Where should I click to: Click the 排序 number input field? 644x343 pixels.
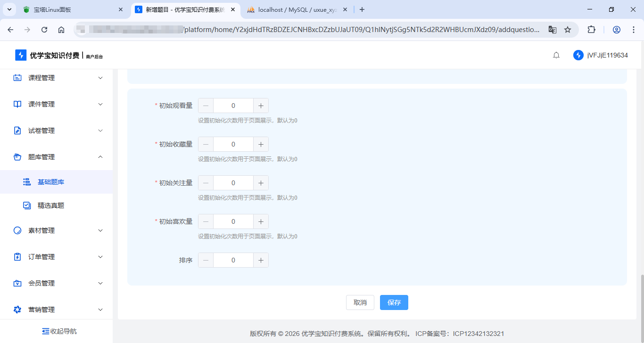233,260
